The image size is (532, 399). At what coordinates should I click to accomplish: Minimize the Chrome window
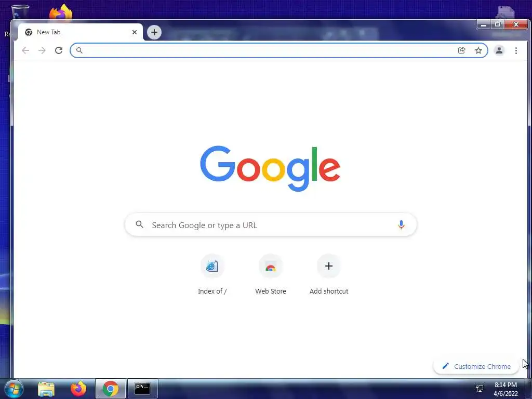pos(484,25)
